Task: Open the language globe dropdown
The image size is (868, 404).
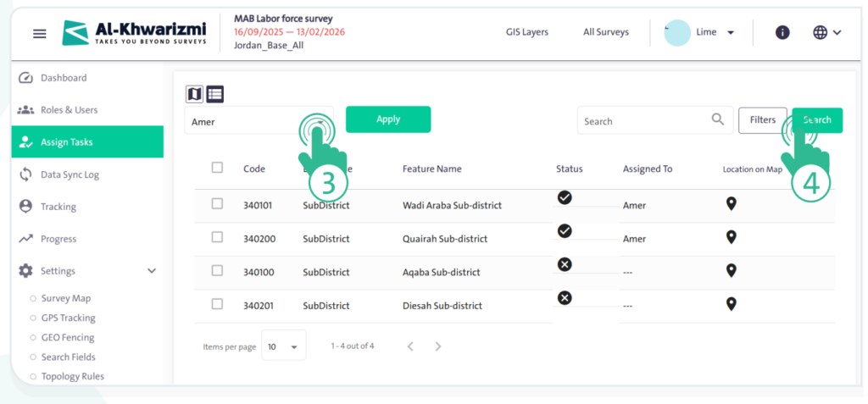Action: click(x=827, y=32)
